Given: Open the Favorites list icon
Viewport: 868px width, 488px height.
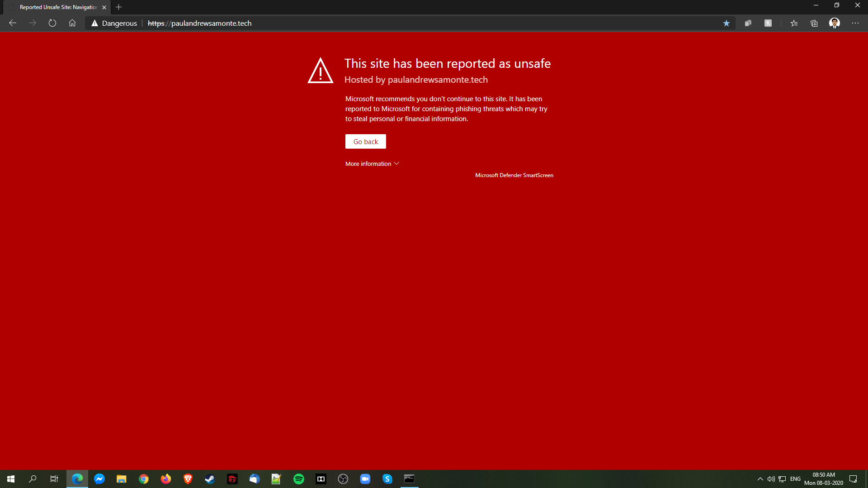Looking at the screenshot, I should click(794, 23).
